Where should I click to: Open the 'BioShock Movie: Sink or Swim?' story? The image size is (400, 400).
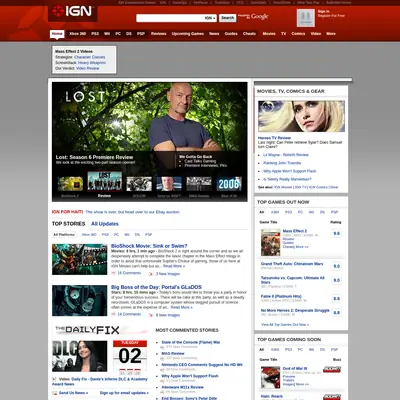pos(149,246)
